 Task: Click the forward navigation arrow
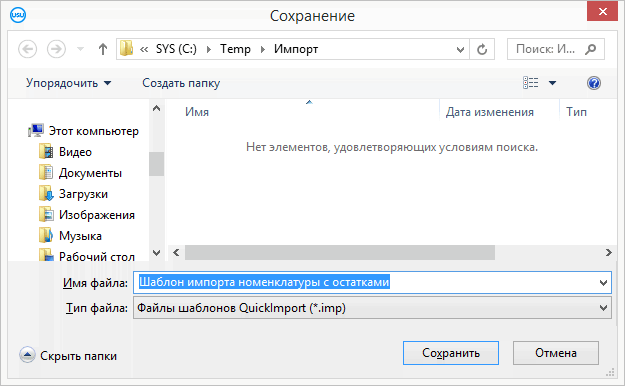click(x=56, y=49)
